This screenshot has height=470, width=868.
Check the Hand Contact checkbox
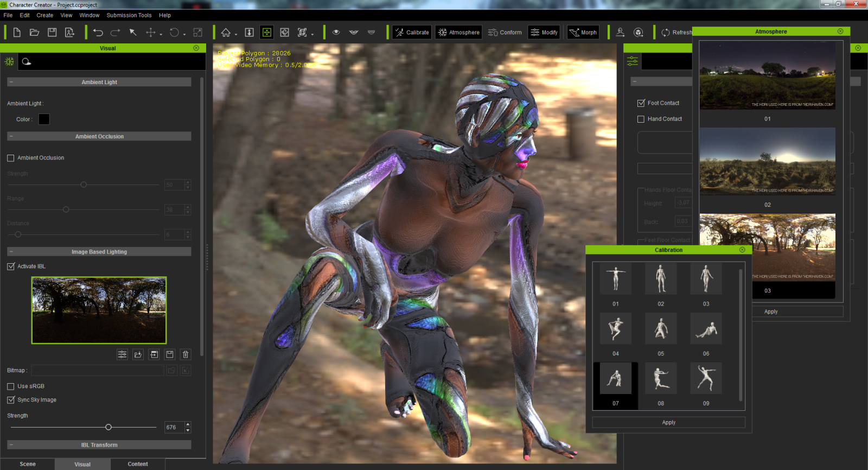pos(641,119)
